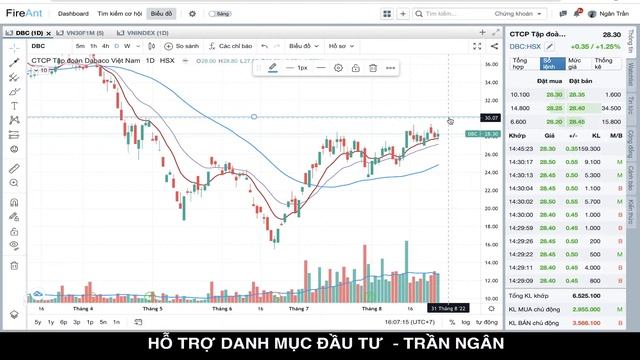Viewport: 640px width, 360px height.
Task: Open drawing settings gear in the floating toolbar
Action: click(x=338, y=68)
